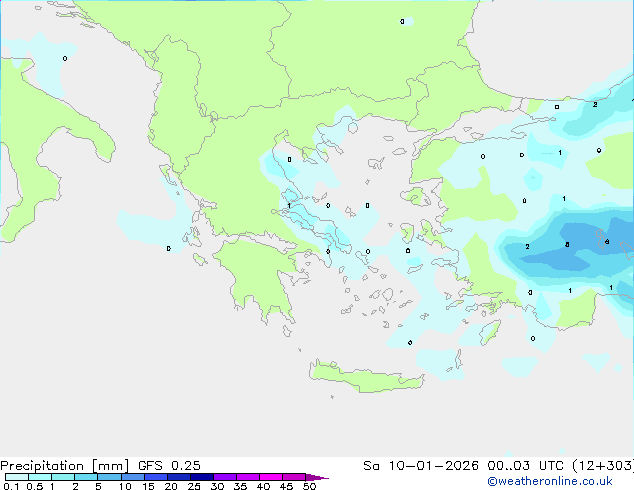Click the legend swatch between 0.5 and 1
This screenshot has height=490, width=634.
click(40, 477)
